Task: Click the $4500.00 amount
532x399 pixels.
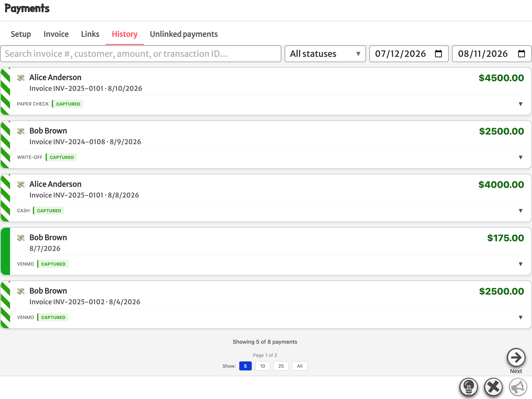Action: point(501,78)
